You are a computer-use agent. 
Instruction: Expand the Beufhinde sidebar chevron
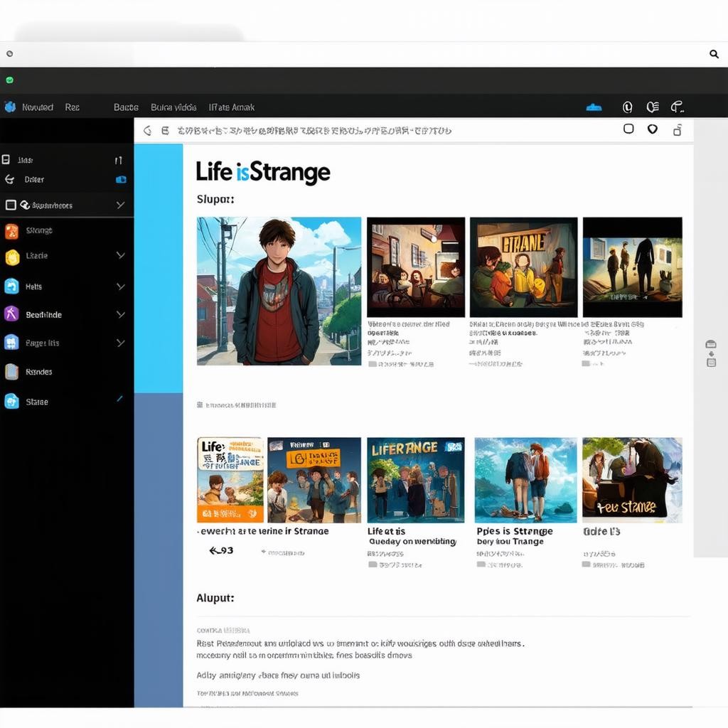click(x=120, y=314)
